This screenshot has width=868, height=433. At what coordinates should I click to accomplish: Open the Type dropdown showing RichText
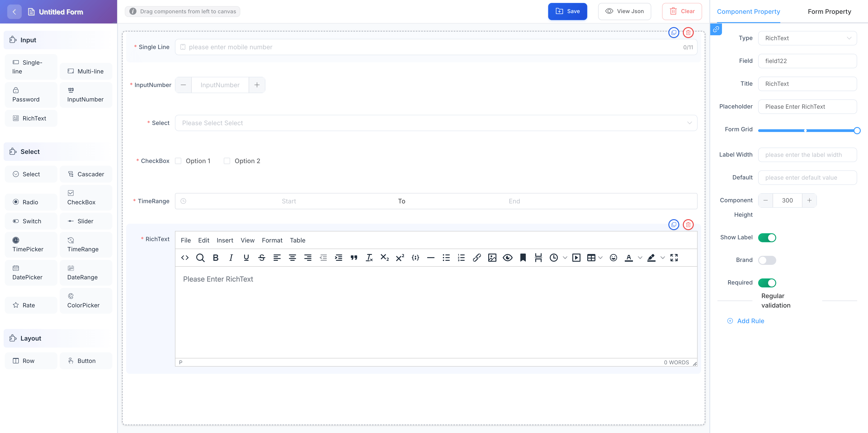[807, 38]
